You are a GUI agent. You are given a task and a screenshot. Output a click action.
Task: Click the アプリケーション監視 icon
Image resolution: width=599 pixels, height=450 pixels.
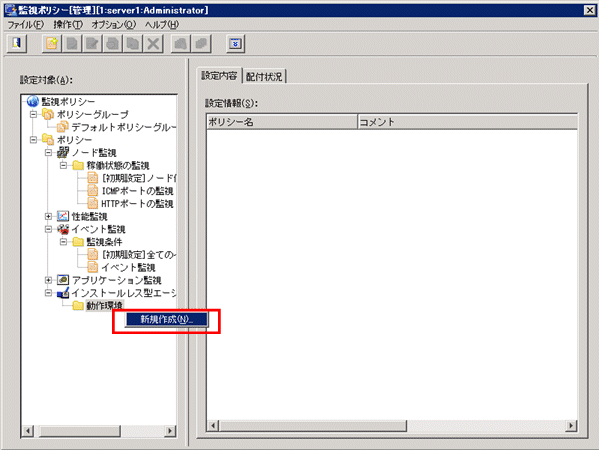point(63,280)
